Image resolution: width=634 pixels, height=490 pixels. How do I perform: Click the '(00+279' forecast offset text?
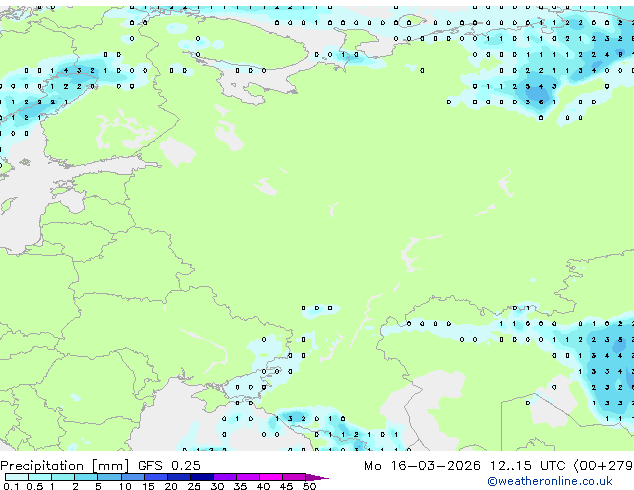(603, 466)
